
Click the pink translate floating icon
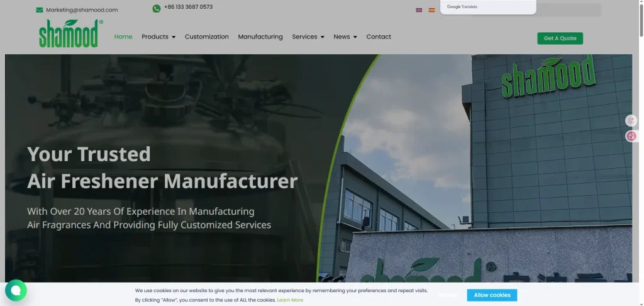[x=631, y=136]
